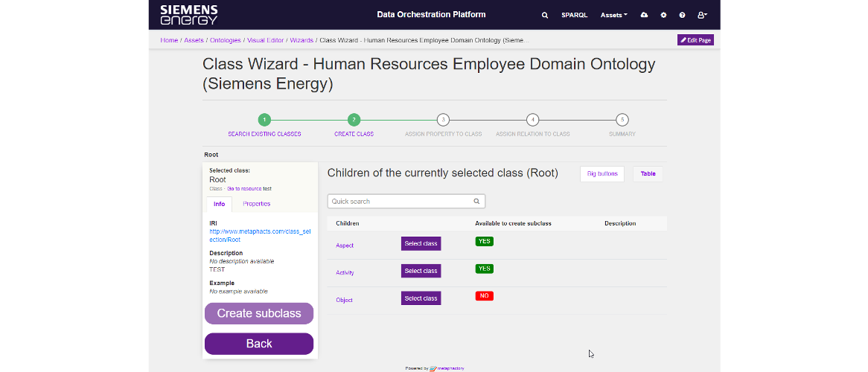This screenshot has width=868, height=372.
Task: Click the search magnifier icon in navbar
Action: click(545, 15)
